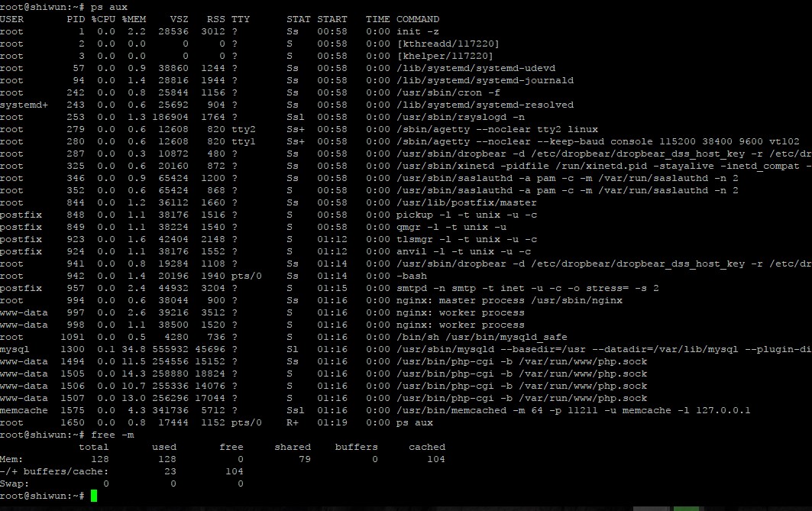Click the 'free -m' command text

(x=112, y=435)
